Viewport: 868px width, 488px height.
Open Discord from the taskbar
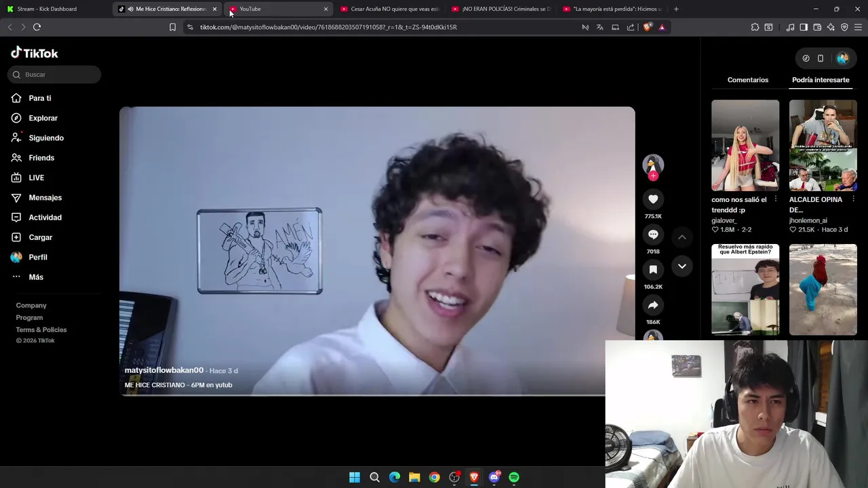(x=494, y=477)
